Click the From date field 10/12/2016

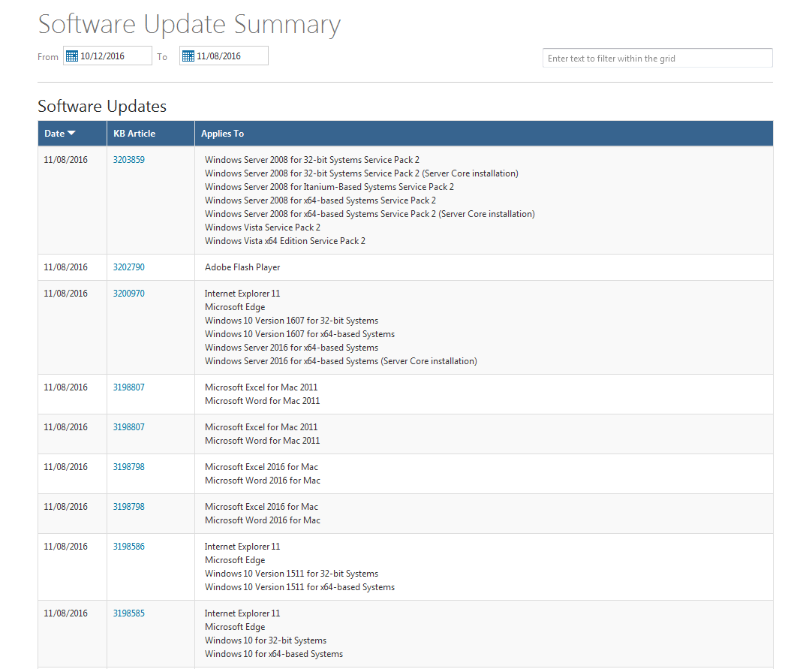[x=108, y=56]
